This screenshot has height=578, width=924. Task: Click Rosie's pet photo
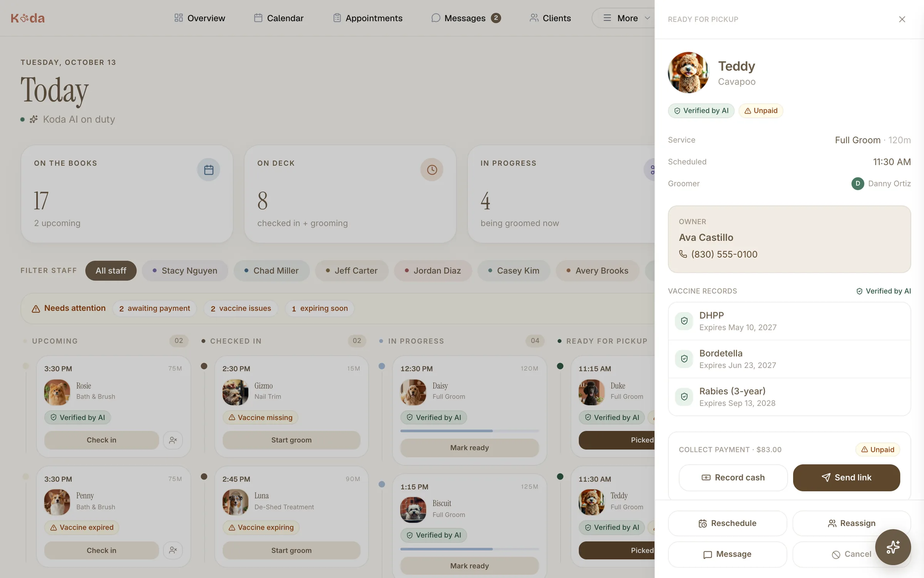57,392
